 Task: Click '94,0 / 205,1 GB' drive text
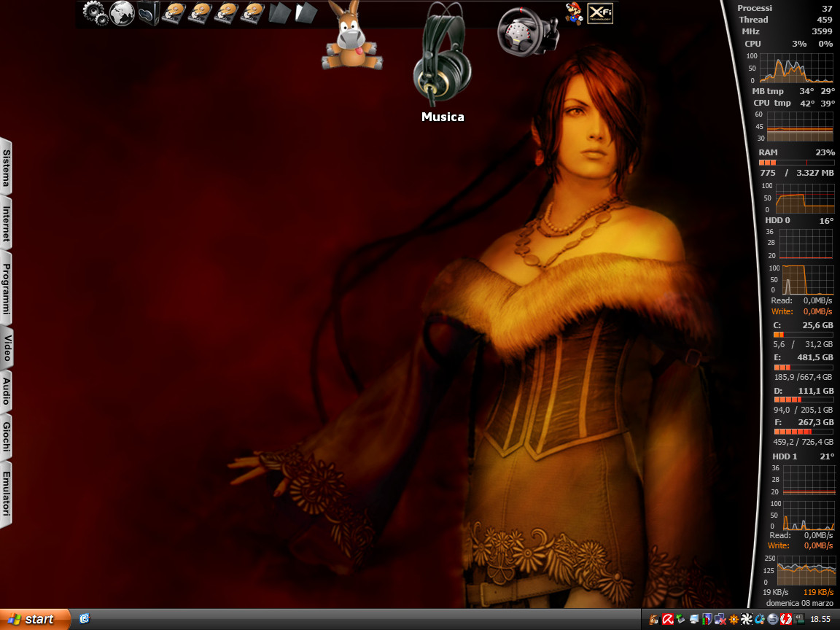point(803,410)
